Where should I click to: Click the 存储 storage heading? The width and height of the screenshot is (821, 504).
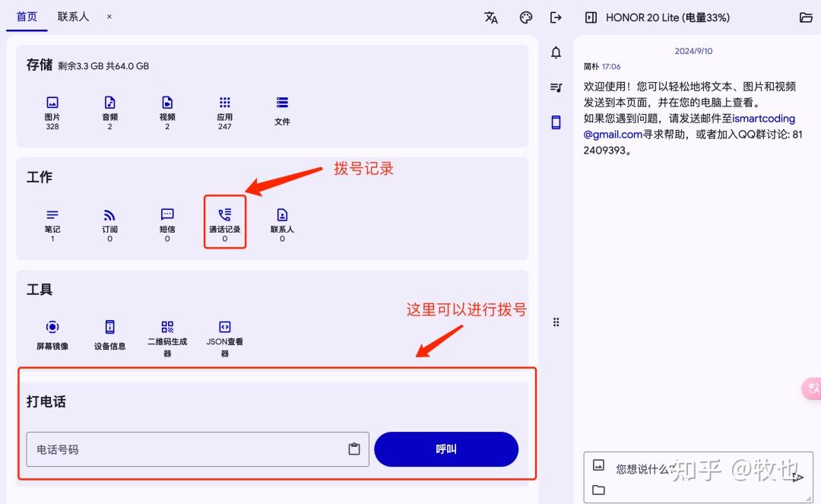tap(40, 65)
